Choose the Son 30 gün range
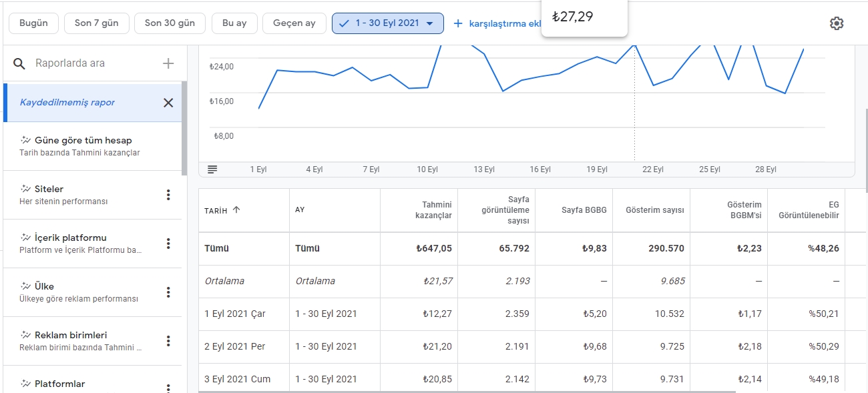The height and width of the screenshot is (393, 868). click(x=170, y=23)
